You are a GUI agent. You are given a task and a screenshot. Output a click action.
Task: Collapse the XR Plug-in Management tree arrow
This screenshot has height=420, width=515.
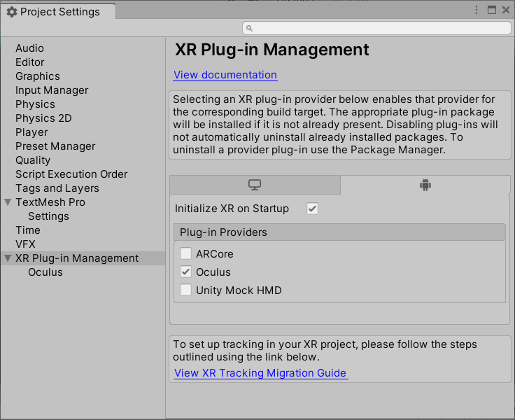click(8, 258)
